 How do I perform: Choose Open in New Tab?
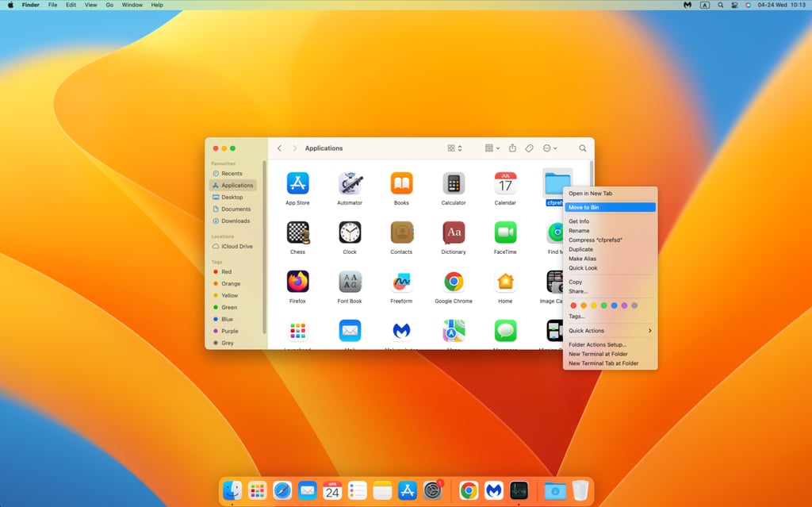610,194
